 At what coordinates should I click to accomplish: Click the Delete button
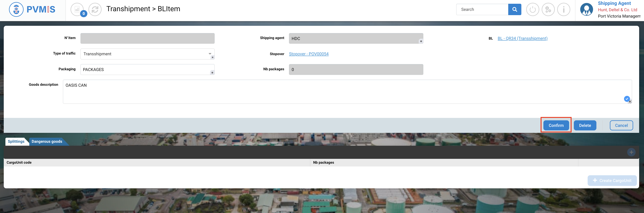(585, 125)
